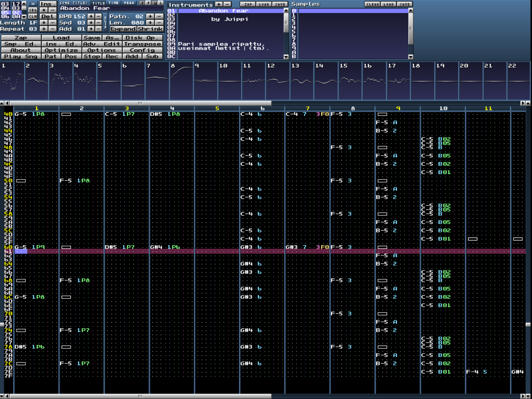Click instruments list scroll-down arrow

[286, 57]
